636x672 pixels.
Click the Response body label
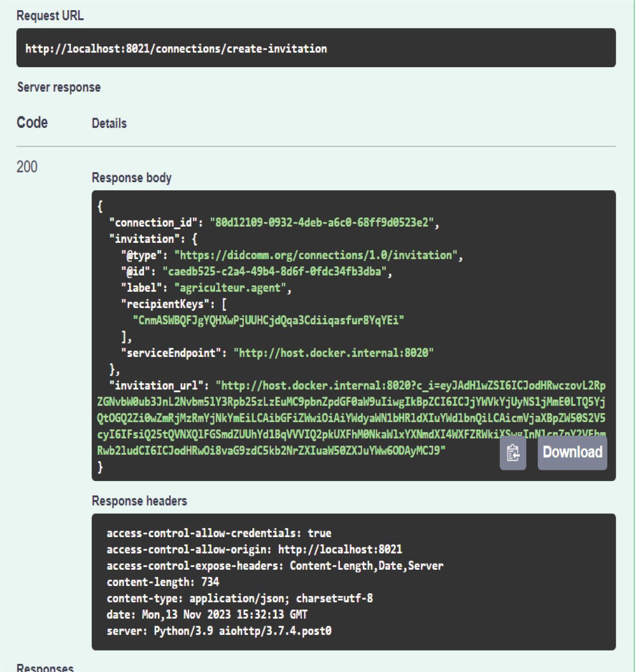click(131, 178)
